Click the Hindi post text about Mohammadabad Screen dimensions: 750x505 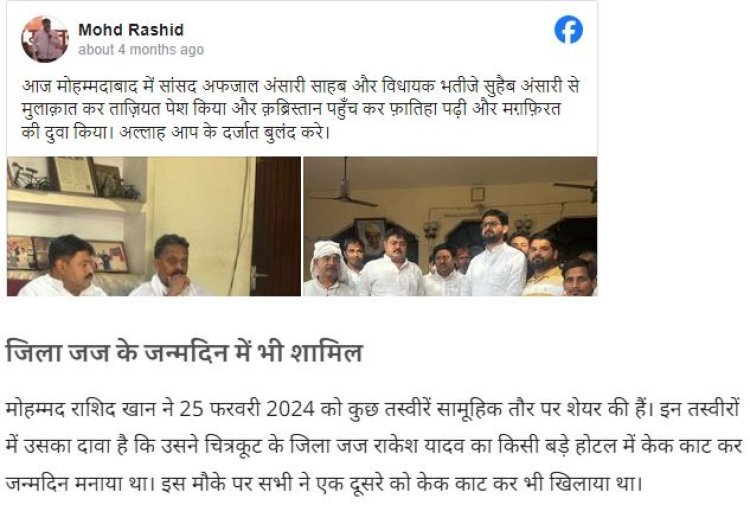[x=300, y=109]
